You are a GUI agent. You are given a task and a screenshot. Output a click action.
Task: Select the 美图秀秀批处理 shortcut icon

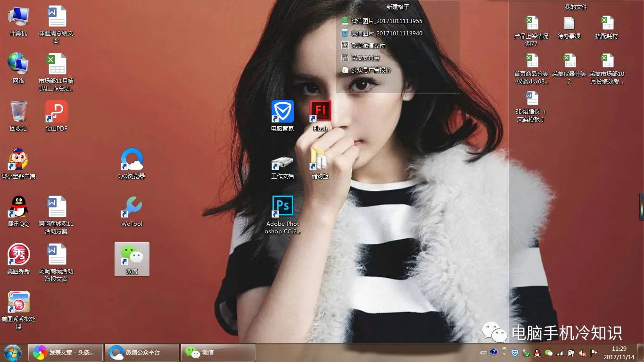(18, 310)
